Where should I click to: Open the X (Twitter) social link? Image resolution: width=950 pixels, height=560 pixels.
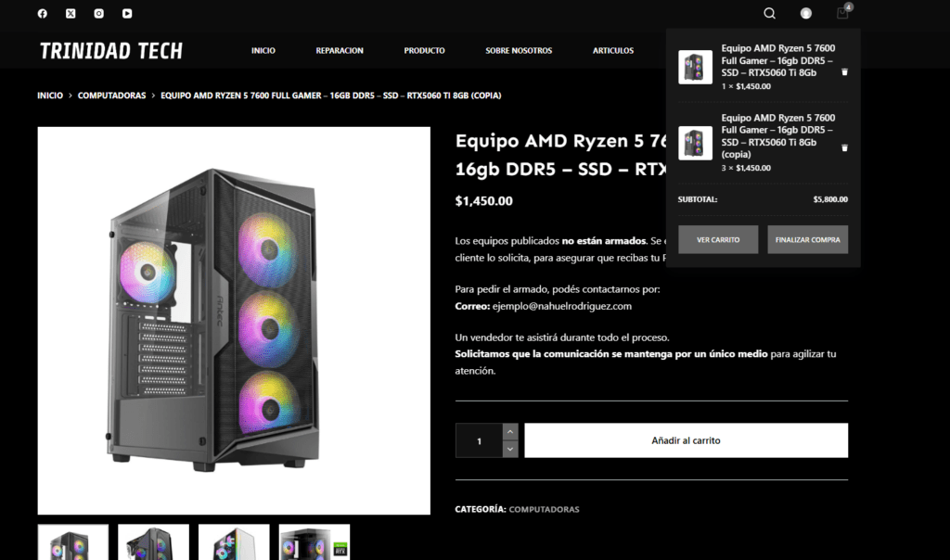coord(71,14)
